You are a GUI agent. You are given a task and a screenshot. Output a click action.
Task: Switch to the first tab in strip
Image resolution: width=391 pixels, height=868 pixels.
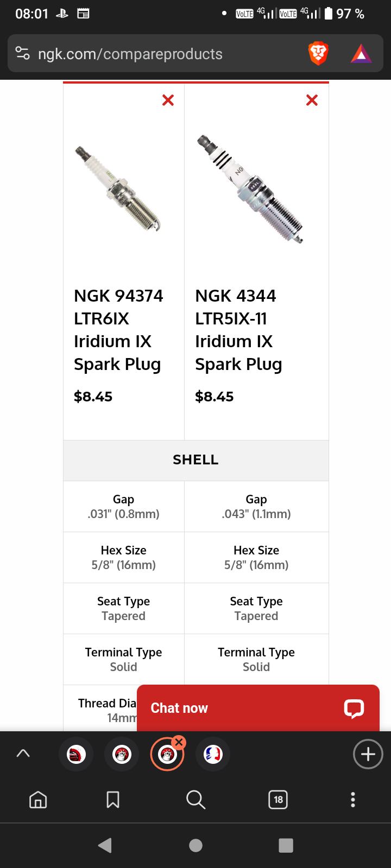pos(76,754)
